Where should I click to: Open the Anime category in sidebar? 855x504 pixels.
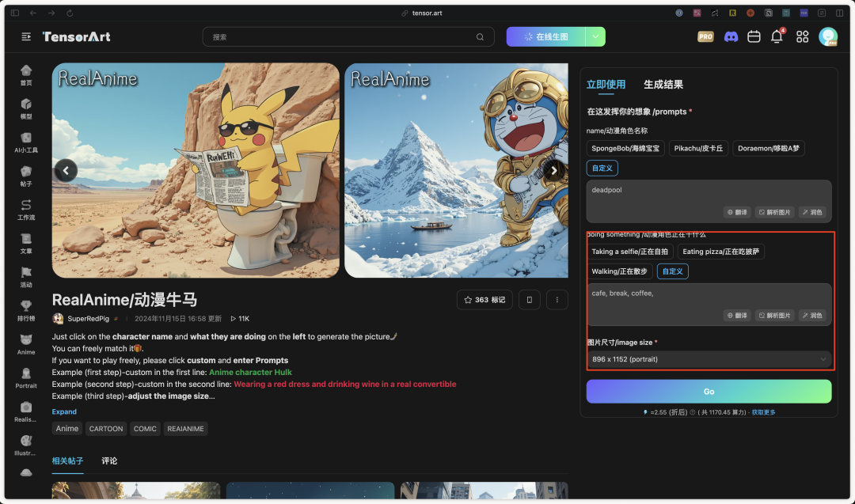click(26, 344)
